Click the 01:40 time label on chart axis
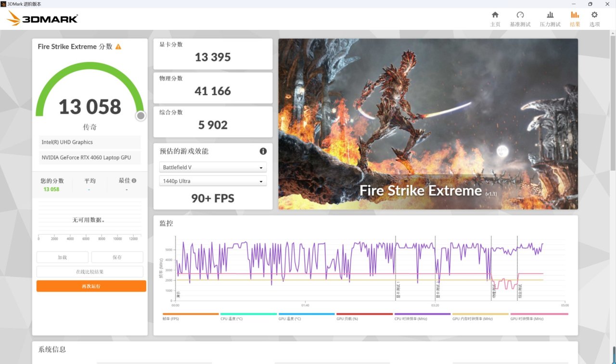 coord(305,305)
